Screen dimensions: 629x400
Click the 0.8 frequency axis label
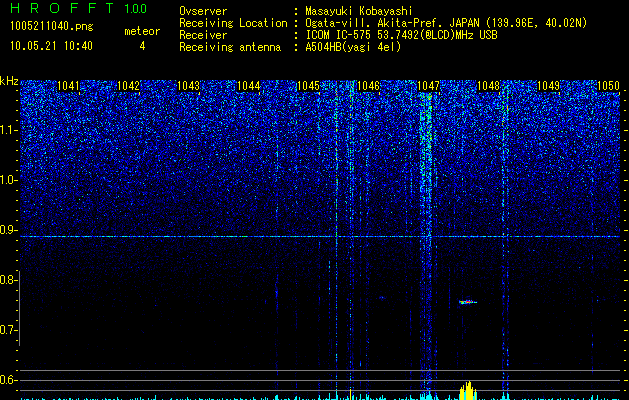tap(9, 280)
